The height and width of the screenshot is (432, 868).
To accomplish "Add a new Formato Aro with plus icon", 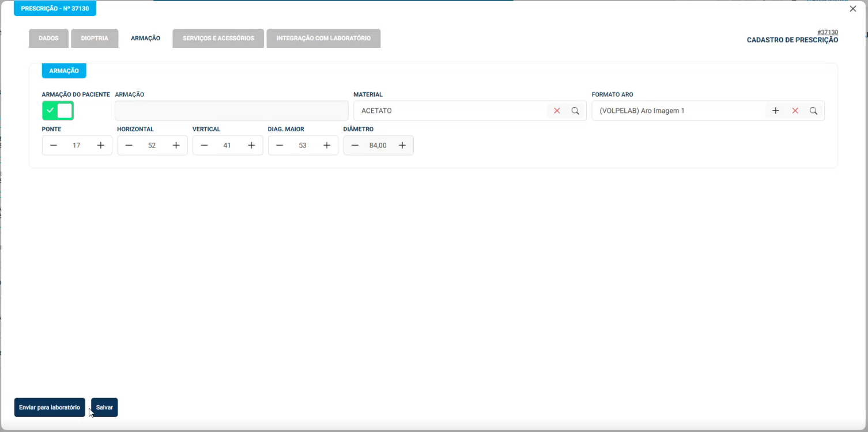I will click(x=776, y=111).
